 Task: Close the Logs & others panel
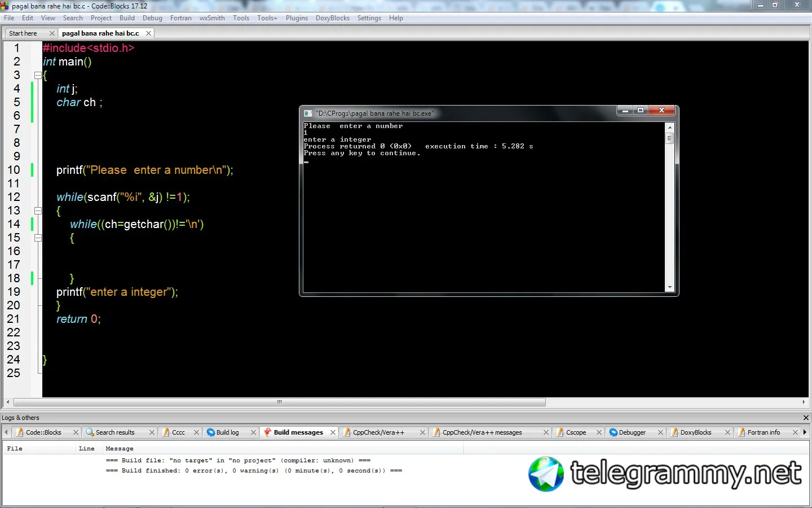coord(806,418)
